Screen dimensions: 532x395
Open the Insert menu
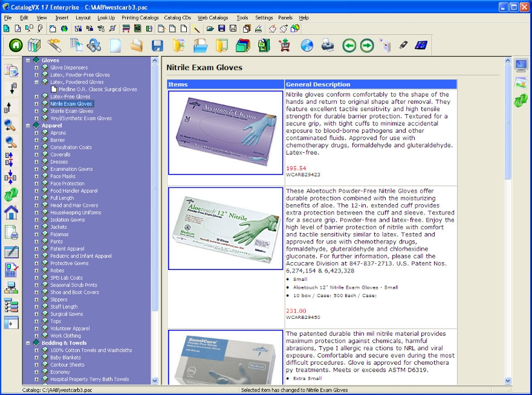click(62, 18)
